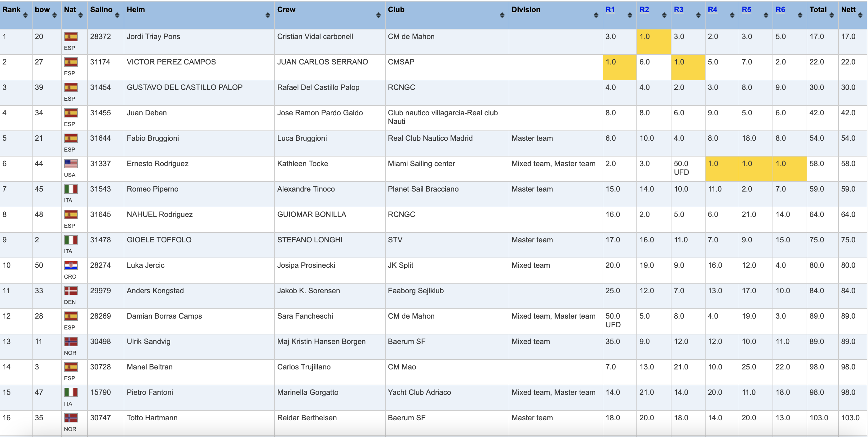Screen dimensions: 868x437
Task: Select the club Real Club Nautico Madrid
Action: [430, 138]
